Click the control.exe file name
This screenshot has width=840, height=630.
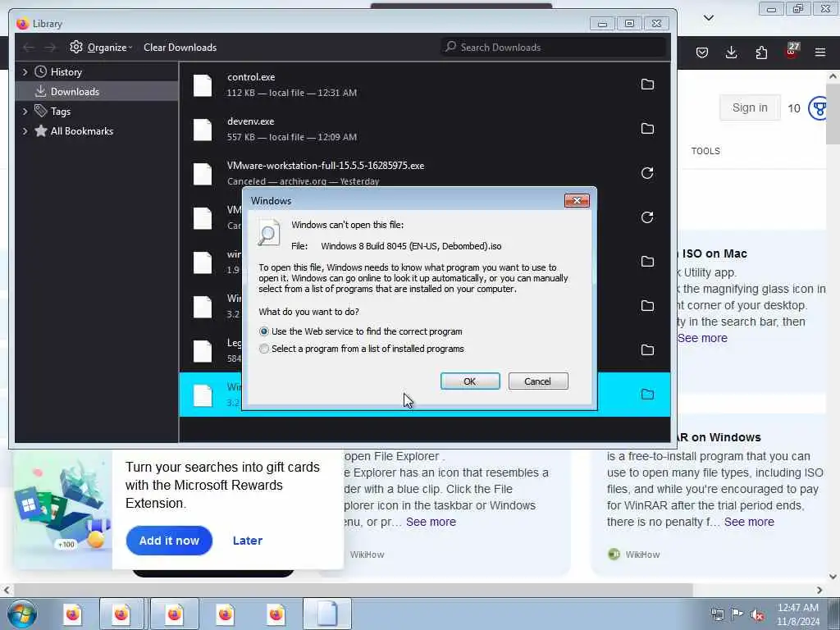coord(251,77)
